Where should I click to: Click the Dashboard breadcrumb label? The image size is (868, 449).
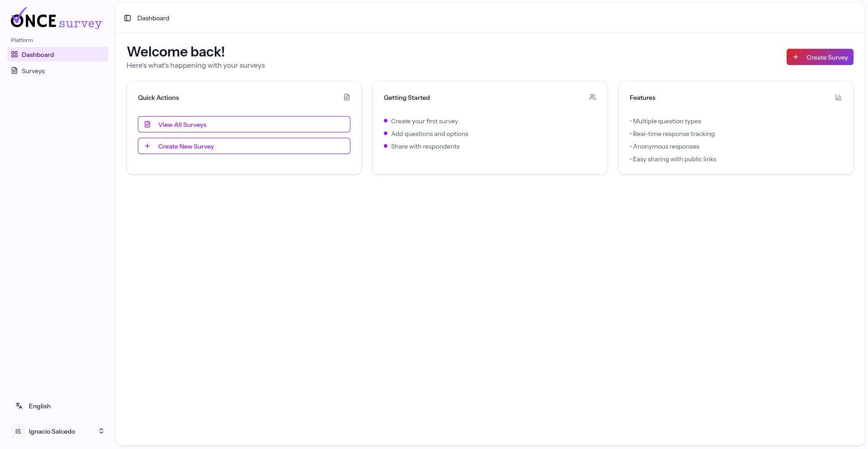153,18
